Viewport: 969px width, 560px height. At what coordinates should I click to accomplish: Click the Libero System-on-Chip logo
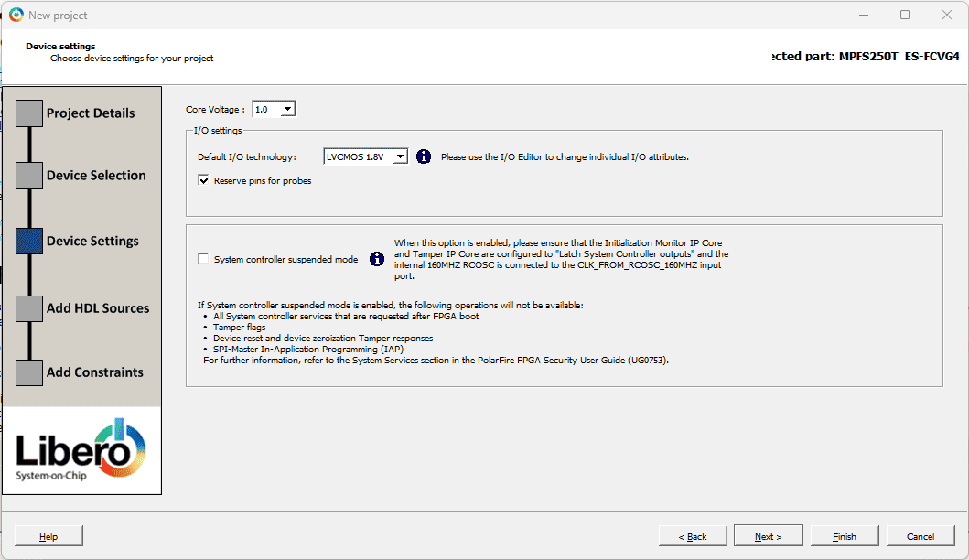(81, 450)
